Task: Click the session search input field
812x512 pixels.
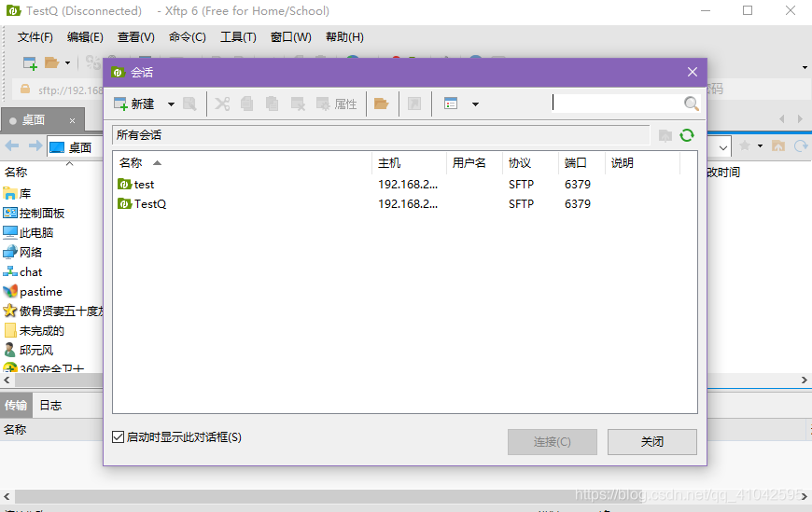Action: point(617,103)
